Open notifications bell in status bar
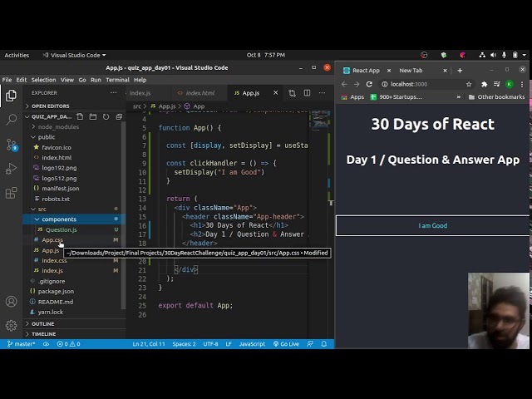 [x=324, y=343]
